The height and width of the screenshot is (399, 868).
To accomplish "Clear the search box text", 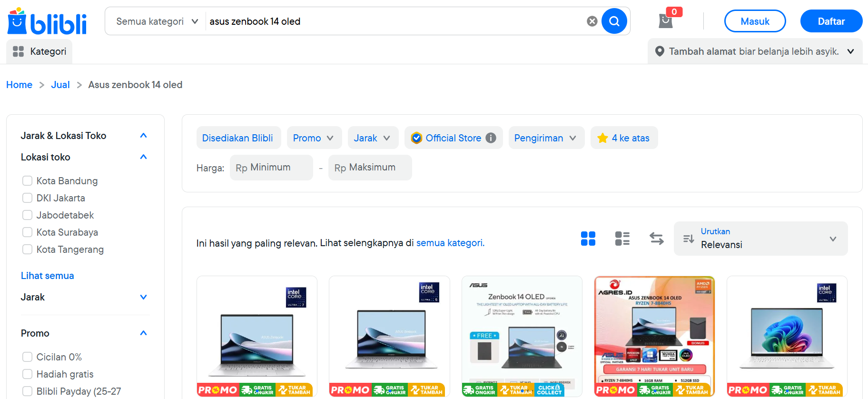I will click(592, 21).
